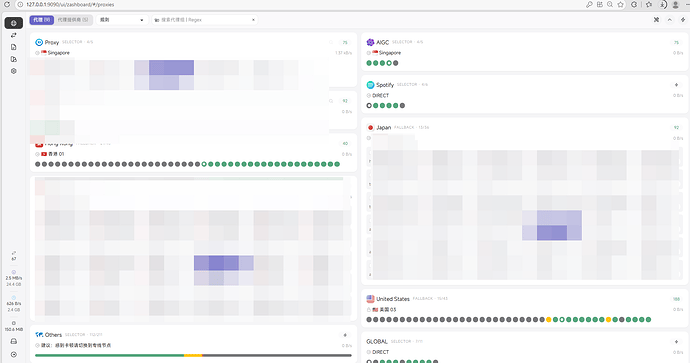
Task: Click the Spotify group latency test button
Action: coord(676,84)
